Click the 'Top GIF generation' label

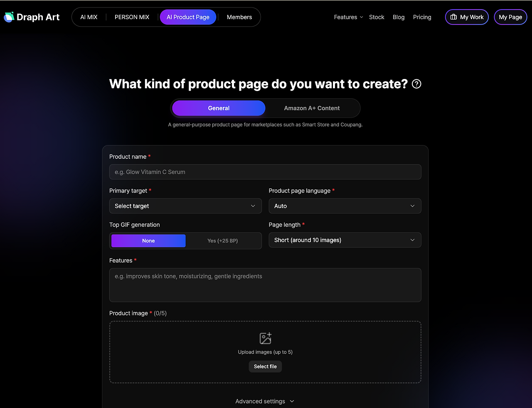pos(135,225)
